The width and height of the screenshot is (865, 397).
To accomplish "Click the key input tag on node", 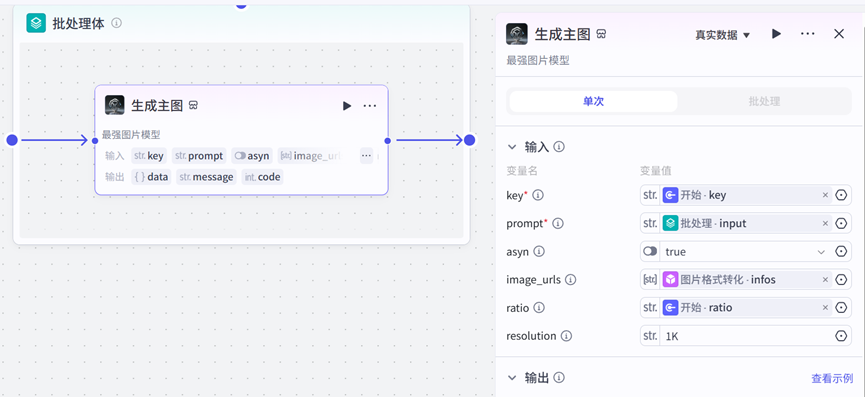I will pyautogui.click(x=149, y=156).
